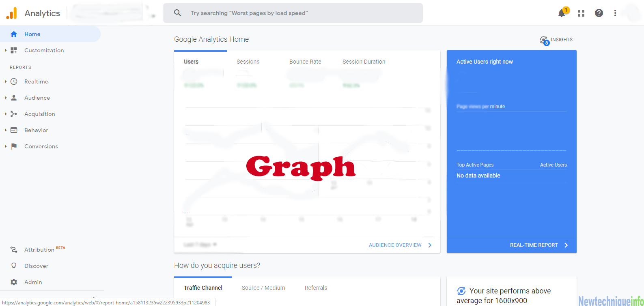The image size is (644, 306).
Task: Click in the Analytics search field
Action: pyautogui.click(x=293, y=13)
